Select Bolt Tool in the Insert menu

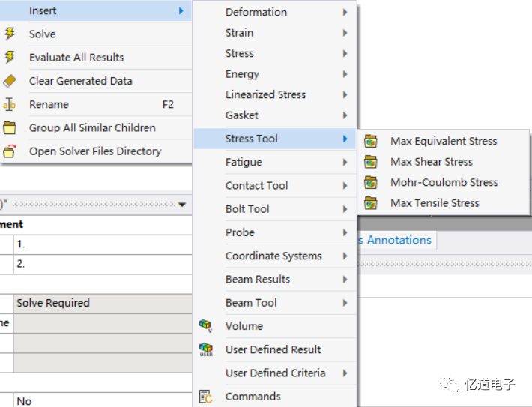tap(275, 209)
